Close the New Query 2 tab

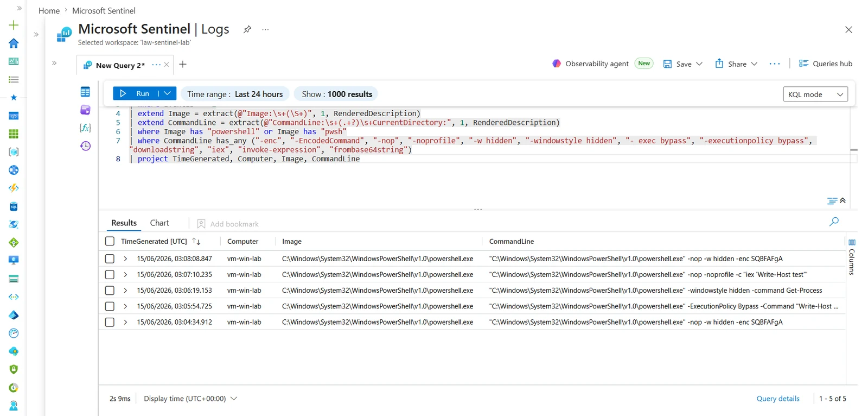click(x=167, y=65)
